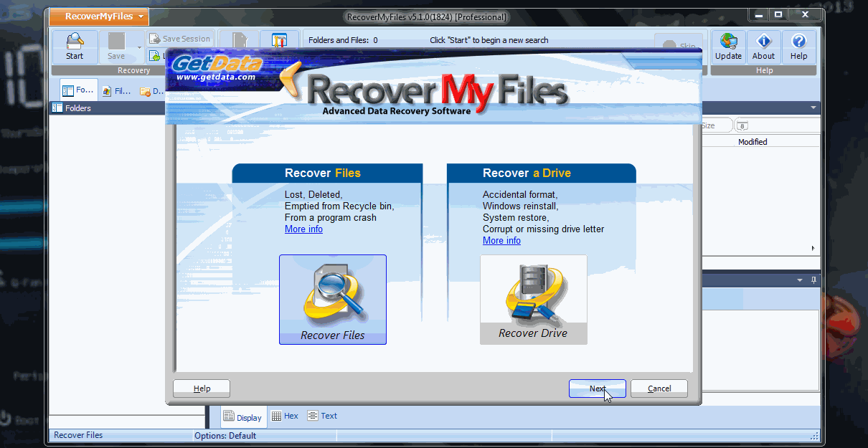Click the right scroll arrow in file list
Screen dimensions: 868x448
pyautogui.click(x=813, y=248)
